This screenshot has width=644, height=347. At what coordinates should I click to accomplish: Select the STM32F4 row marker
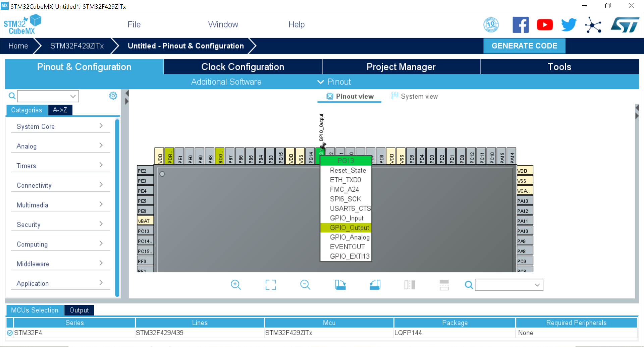click(x=10, y=333)
